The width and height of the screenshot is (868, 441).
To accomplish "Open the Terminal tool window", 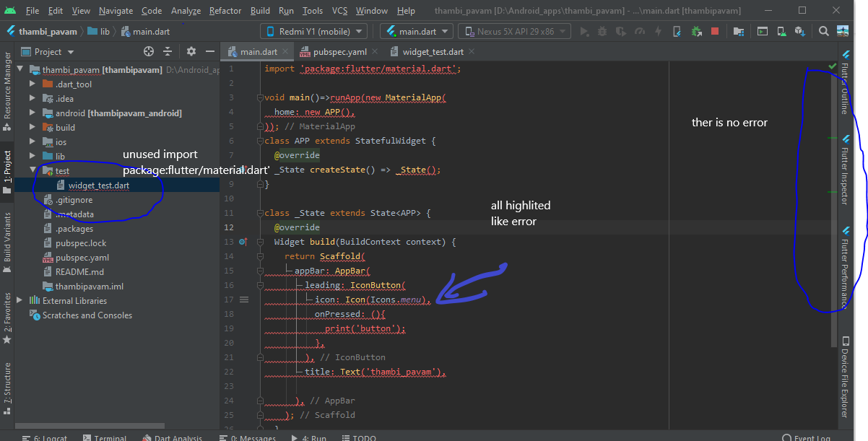I will click(105, 437).
